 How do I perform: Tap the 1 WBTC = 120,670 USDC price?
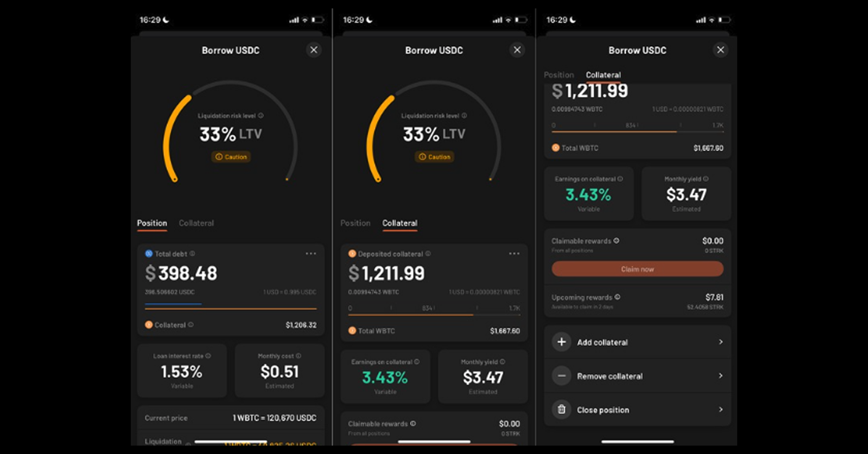pyautogui.click(x=274, y=418)
